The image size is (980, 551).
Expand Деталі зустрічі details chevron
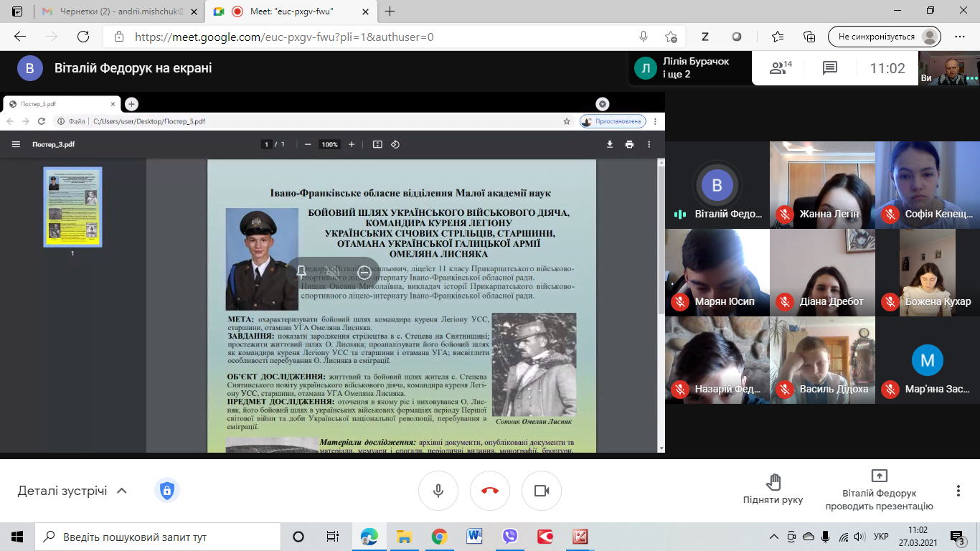(122, 491)
